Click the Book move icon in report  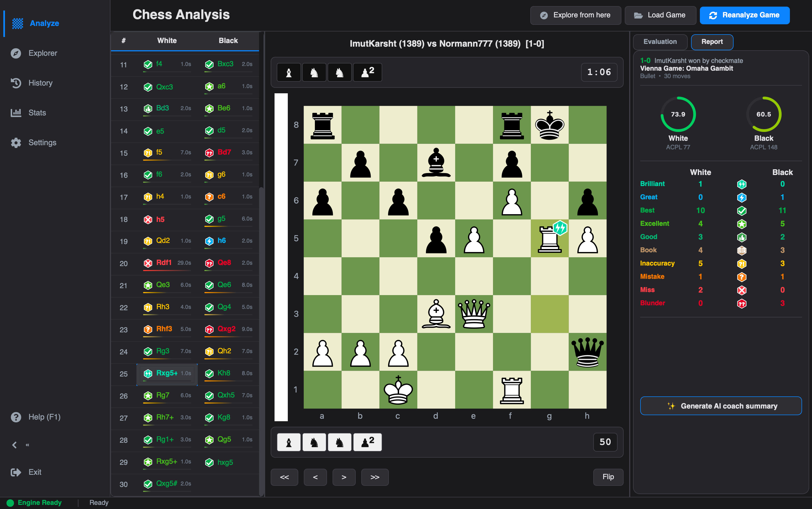742,250
